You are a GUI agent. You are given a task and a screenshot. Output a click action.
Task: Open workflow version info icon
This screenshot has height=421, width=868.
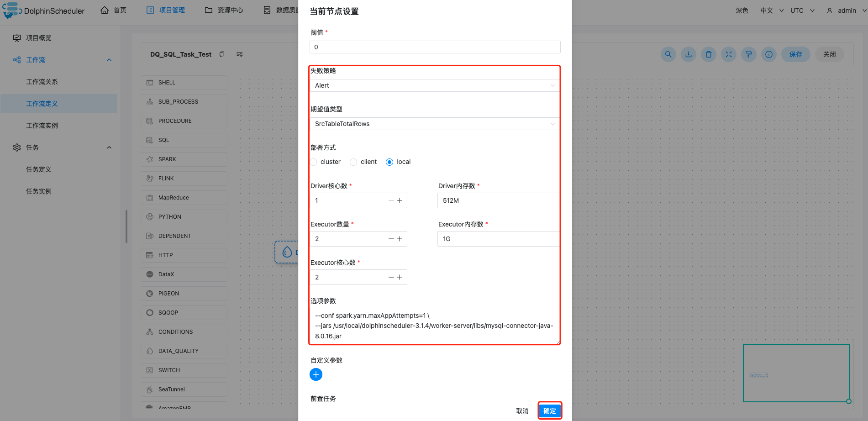769,54
